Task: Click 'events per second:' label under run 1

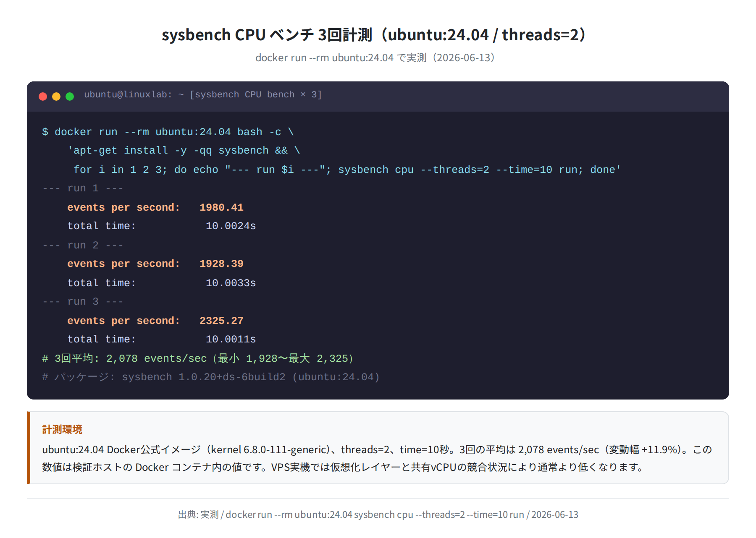Action: (x=123, y=208)
